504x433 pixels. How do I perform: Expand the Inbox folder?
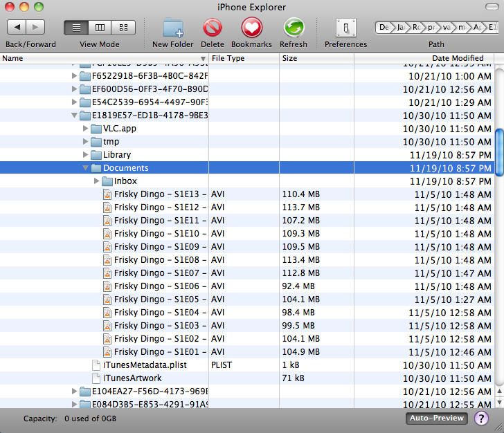(96, 181)
